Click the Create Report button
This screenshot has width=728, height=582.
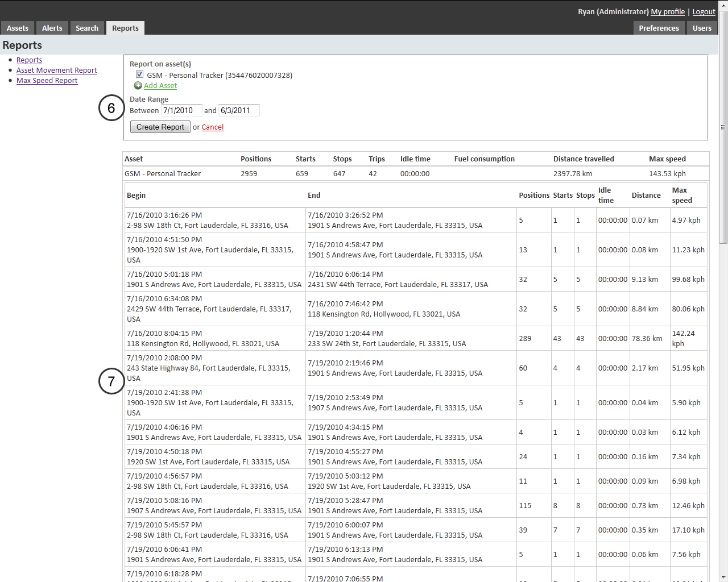tap(160, 127)
